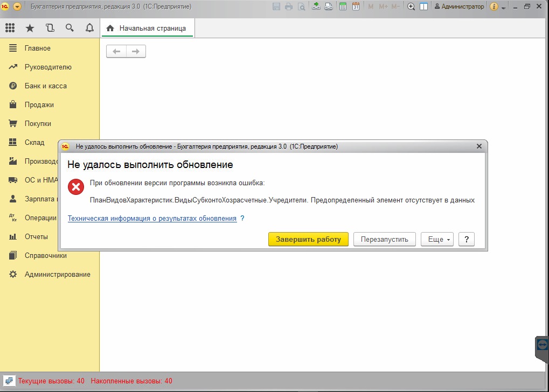The width and height of the screenshot is (549, 392).
Task: Expand the main menu yellow dropdown arrow
Action: pos(17,7)
